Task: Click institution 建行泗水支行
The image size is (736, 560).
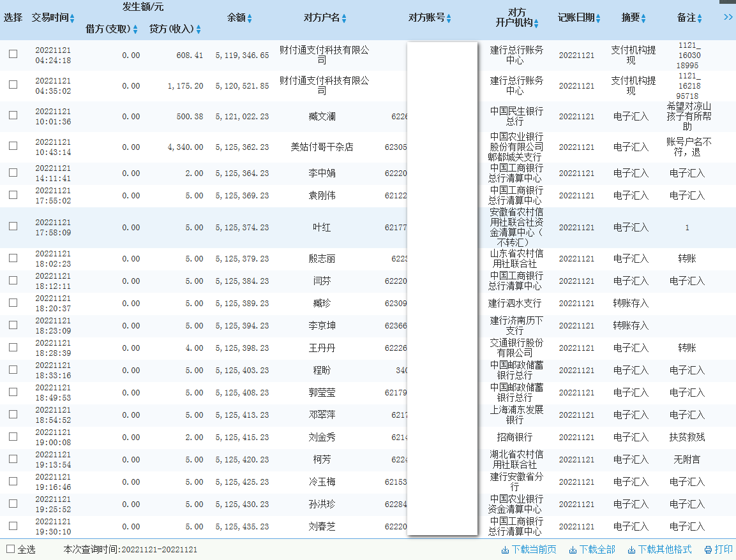Action: coord(514,304)
